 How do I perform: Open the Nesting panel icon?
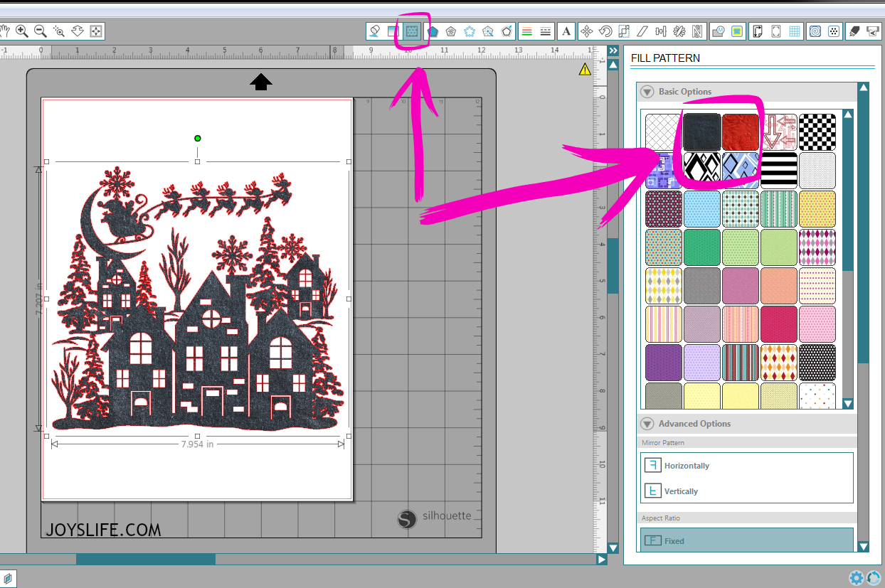click(x=697, y=31)
